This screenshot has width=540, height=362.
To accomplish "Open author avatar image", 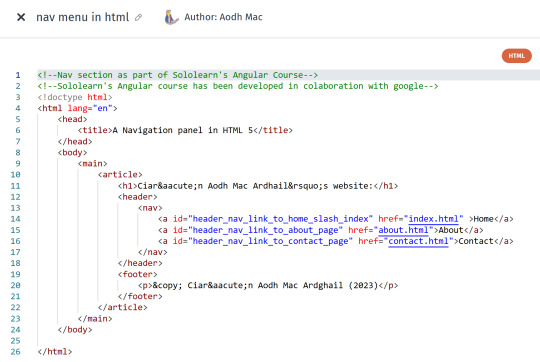I will tap(171, 17).
